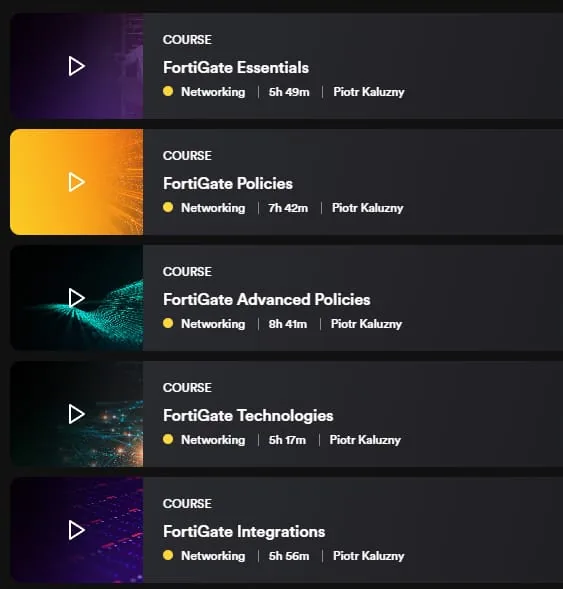The height and width of the screenshot is (589, 563).
Task: Open the FortiGate Policies title link
Action: pyautogui.click(x=228, y=184)
